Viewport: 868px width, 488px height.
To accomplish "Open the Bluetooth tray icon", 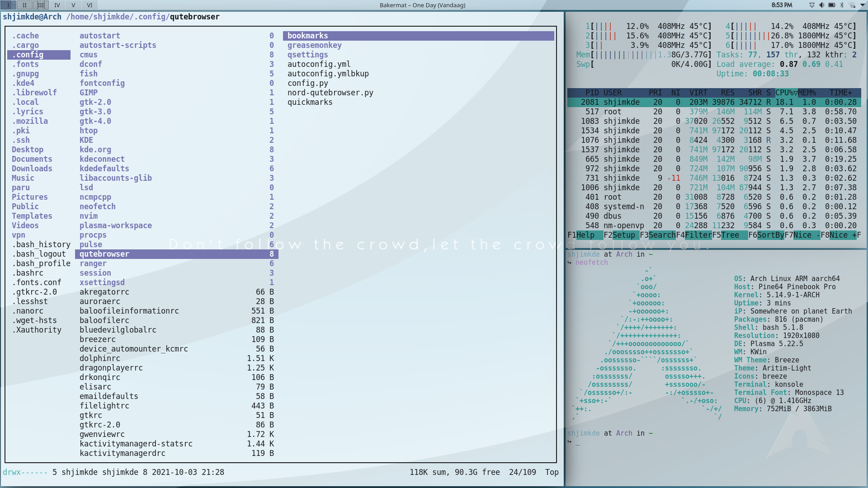I will 842,5.
